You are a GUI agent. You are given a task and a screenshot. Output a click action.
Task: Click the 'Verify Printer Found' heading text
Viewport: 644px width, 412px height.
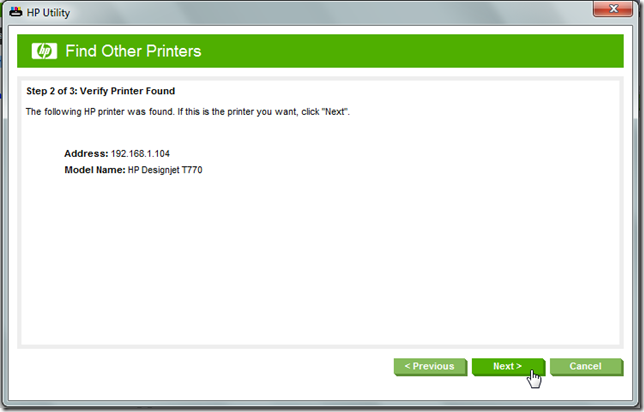[127, 91]
